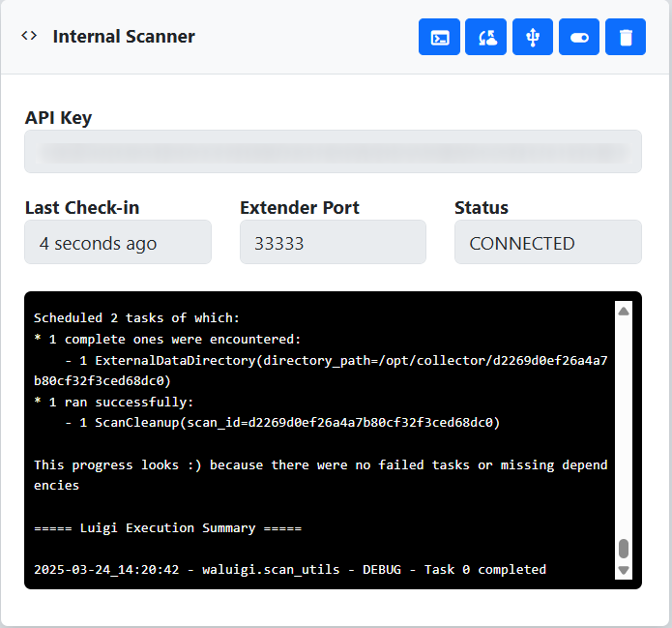
Task: Click the API Key label
Action: click(x=58, y=118)
